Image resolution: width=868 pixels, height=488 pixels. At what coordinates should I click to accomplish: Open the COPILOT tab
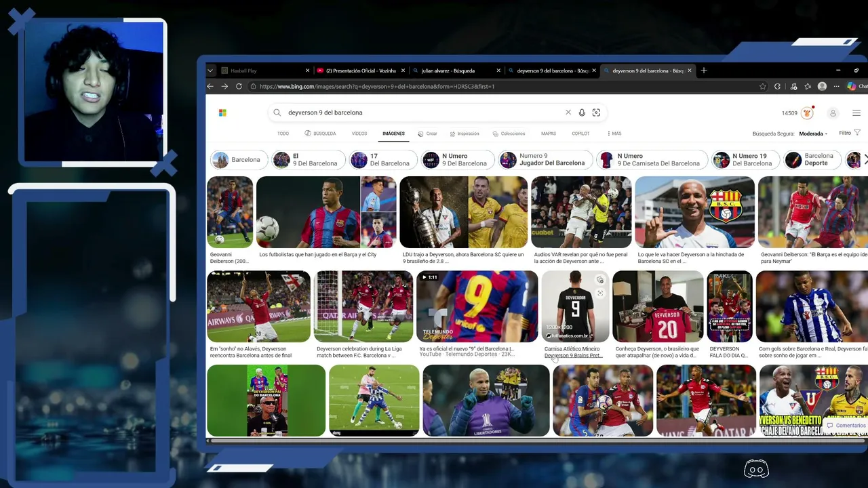(580, 134)
